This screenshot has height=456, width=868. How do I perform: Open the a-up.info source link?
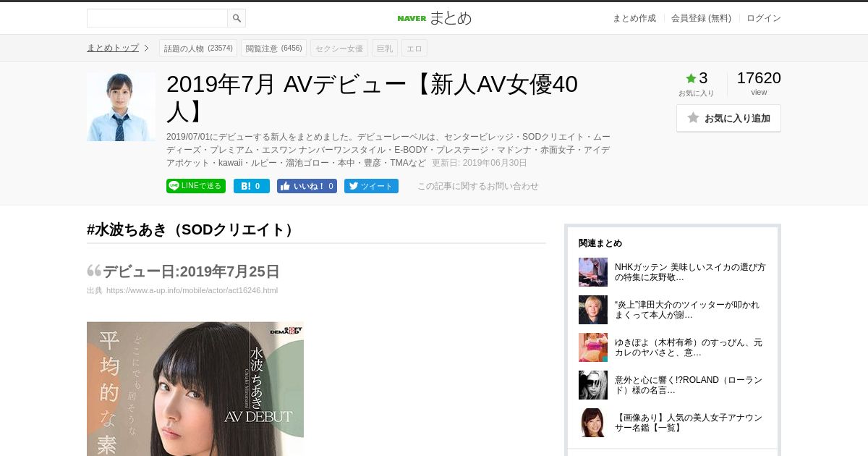(x=192, y=290)
